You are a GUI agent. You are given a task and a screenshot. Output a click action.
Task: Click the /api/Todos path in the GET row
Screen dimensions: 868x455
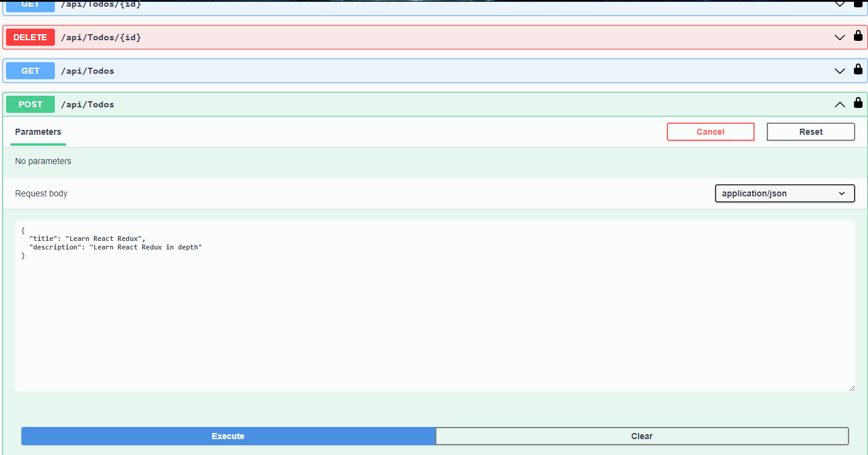pyautogui.click(x=88, y=71)
